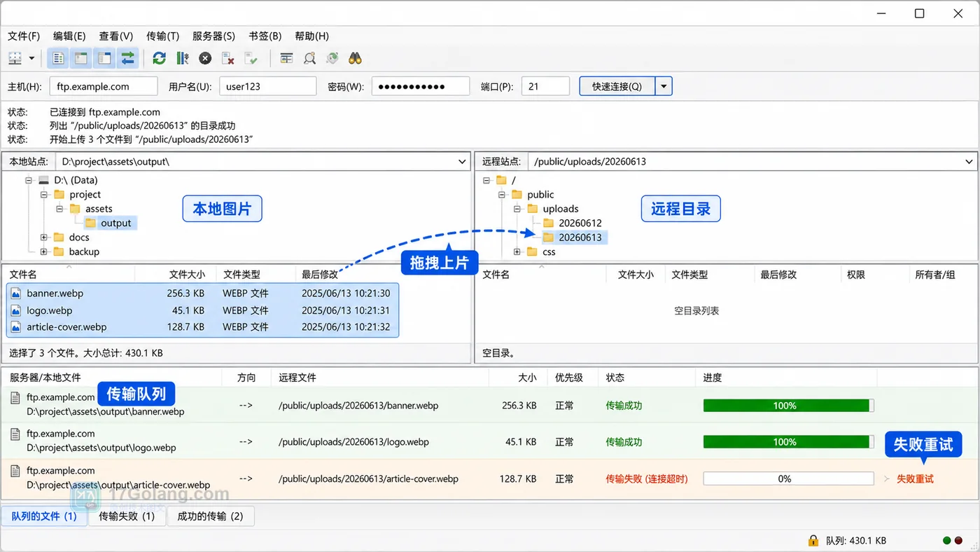Collapse the remote root / node
This screenshot has width=980, height=552.
pyautogui.click(x=486, y=180)
